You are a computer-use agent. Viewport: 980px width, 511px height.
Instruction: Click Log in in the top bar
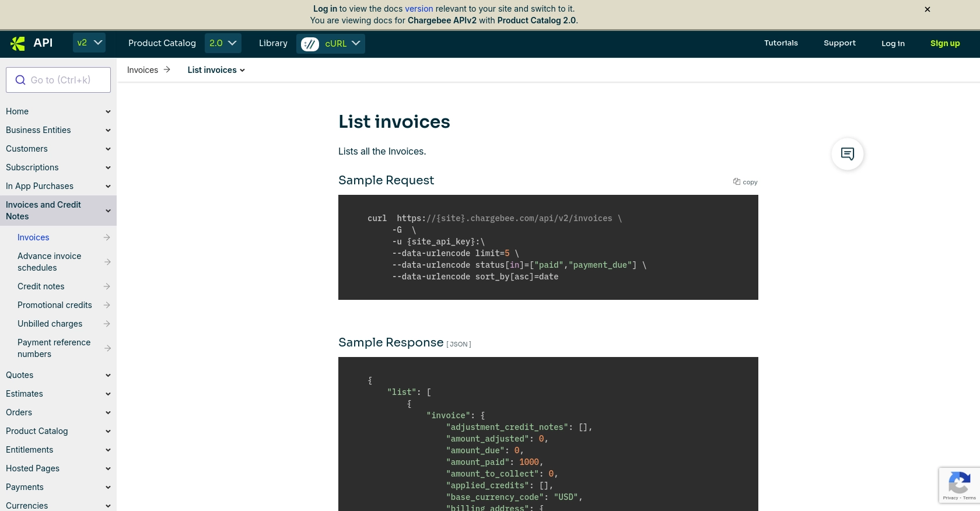[893, 43]
